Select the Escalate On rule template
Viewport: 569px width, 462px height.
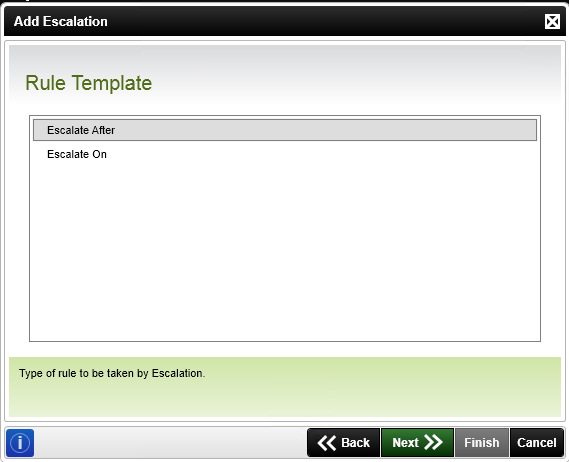pos(285,154)
